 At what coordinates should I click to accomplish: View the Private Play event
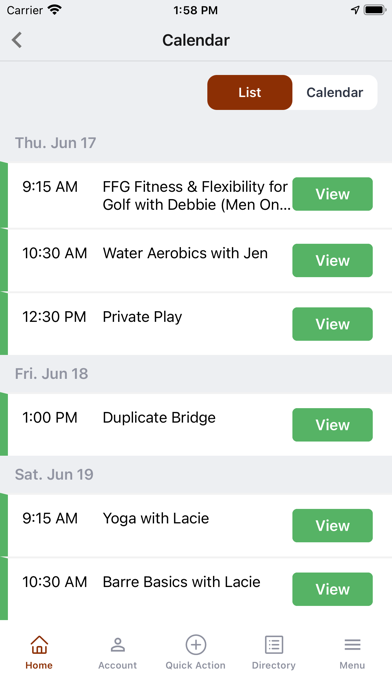click(x=333, y=324)
